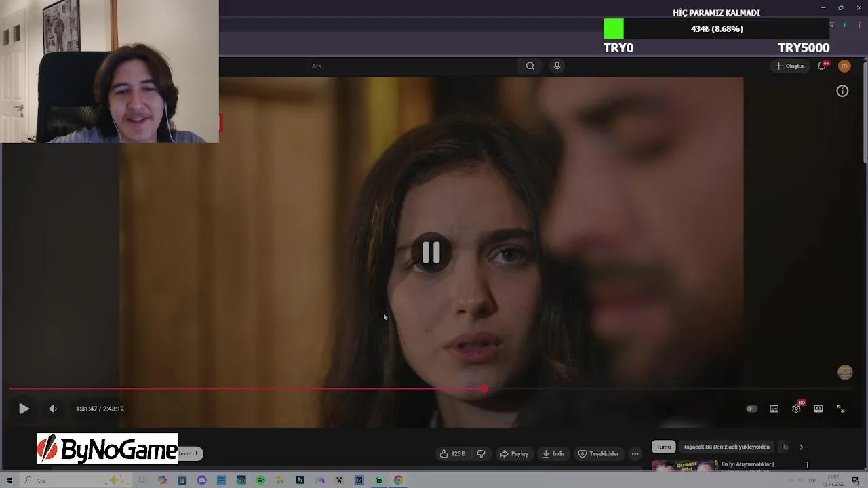Switch to theater mode view

click(818, 409)
